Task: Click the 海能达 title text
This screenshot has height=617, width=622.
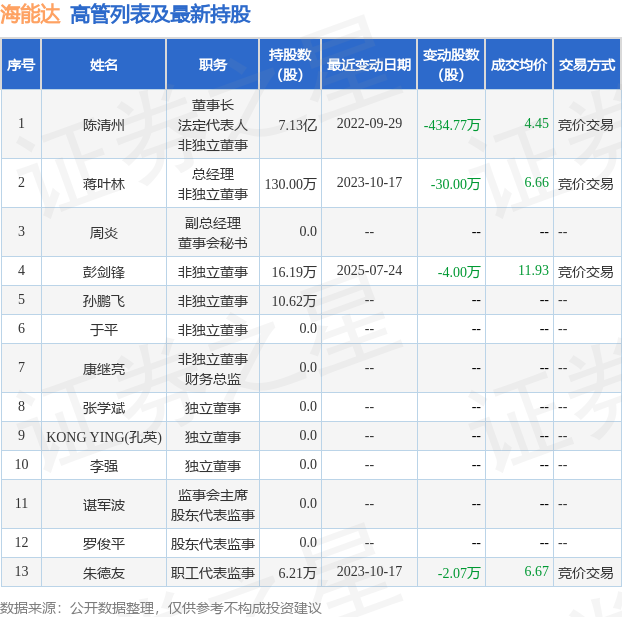Action: 31,14
